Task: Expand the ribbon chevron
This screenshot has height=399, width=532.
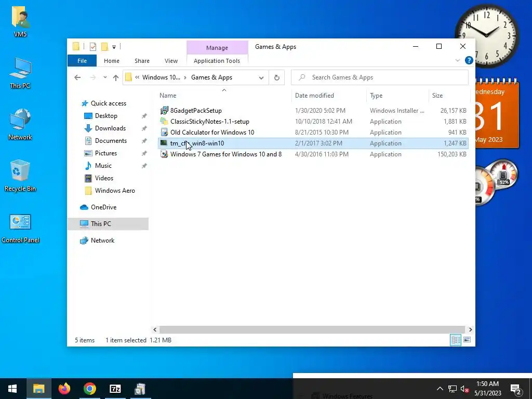Action: pyautogui.click(x=457, y=60)
